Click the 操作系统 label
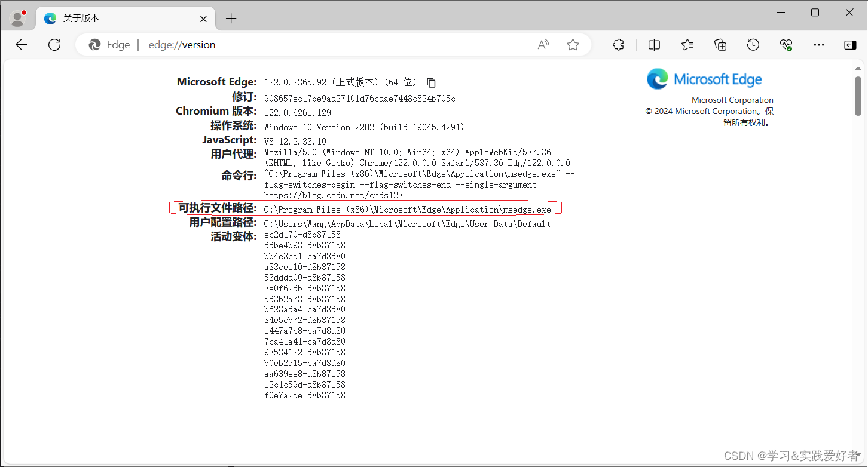Image resolution: width=868 pixels, height=467 pixels. (233, 126)
